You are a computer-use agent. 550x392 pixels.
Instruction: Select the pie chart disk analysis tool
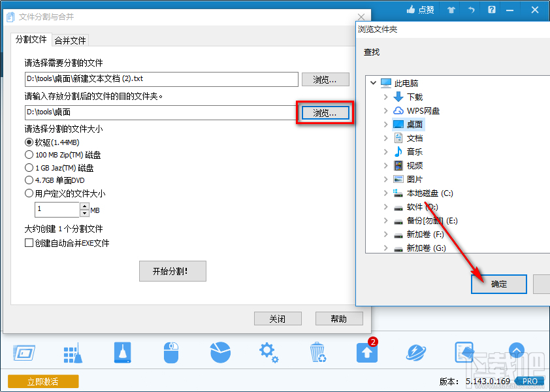(219, 351)
